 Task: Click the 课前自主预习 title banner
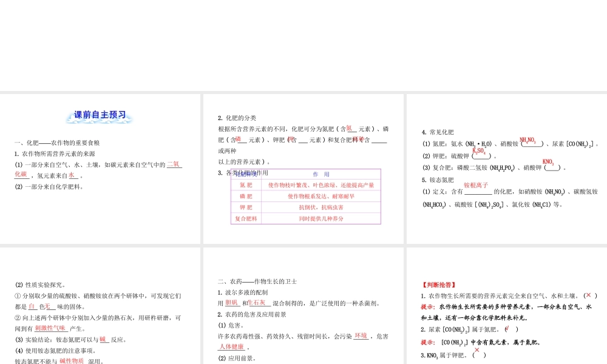pos(100,116)
